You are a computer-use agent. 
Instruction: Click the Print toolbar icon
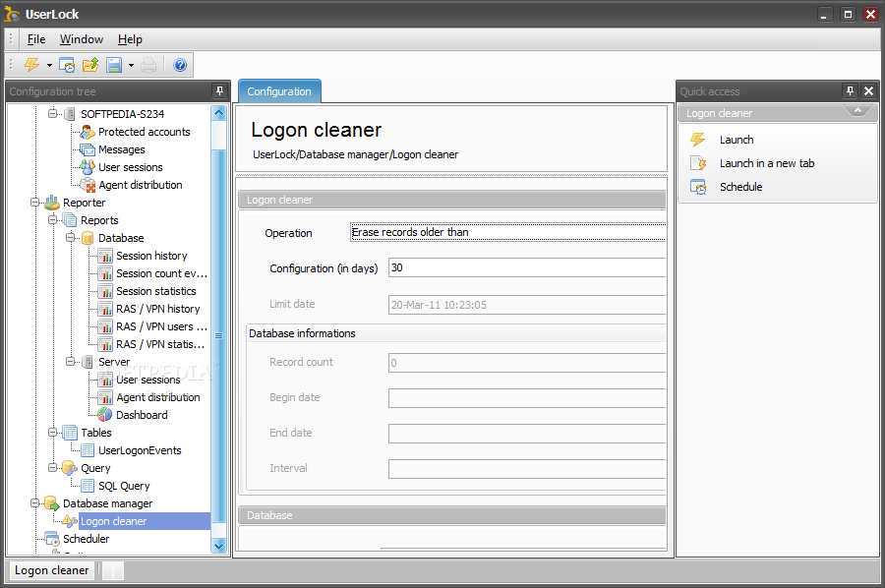coord(149,66)
